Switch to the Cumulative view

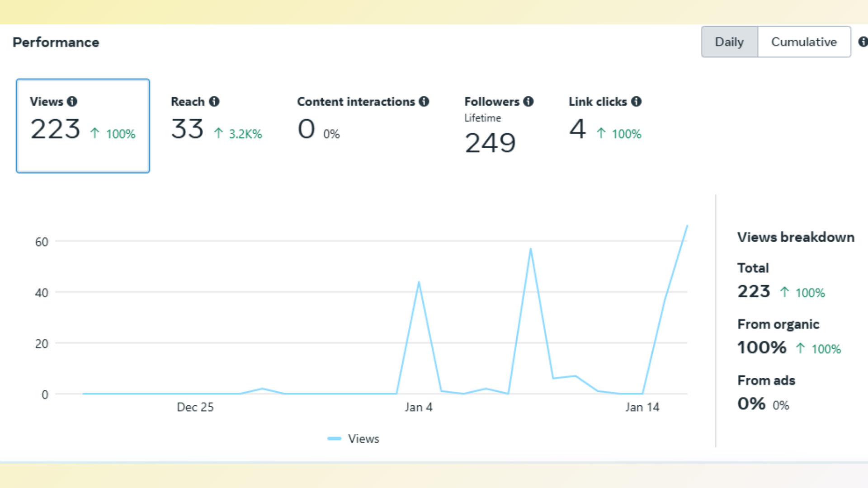pyautogui.click(x=804, y=42)
